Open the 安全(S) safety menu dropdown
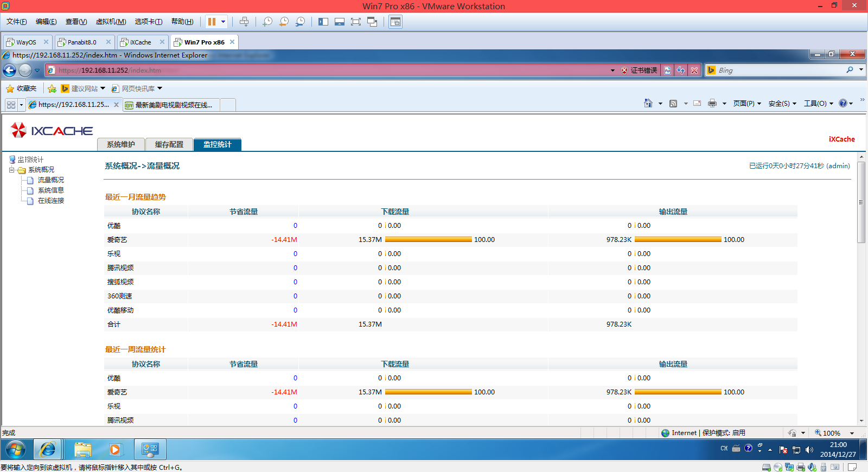This screenshot has width=868, height=472. point(782,103)
